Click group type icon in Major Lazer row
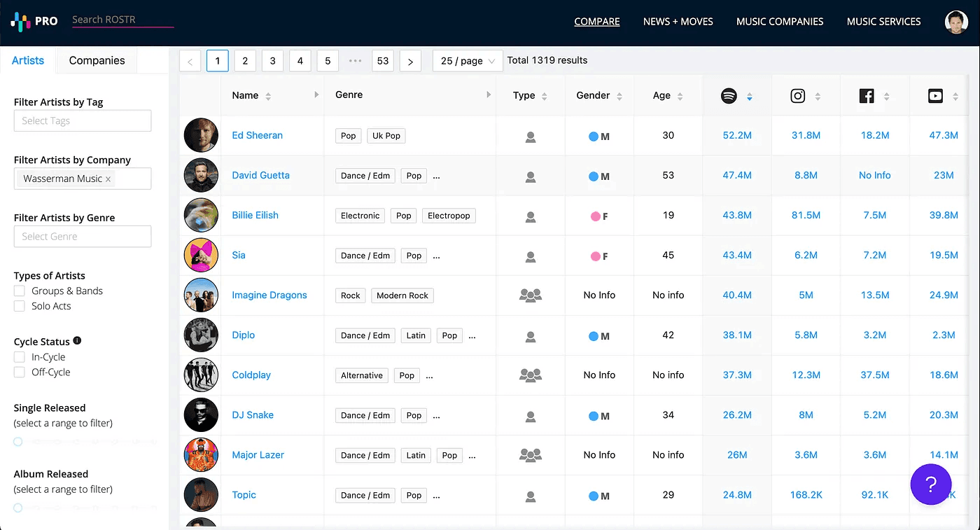 (531, 455)
